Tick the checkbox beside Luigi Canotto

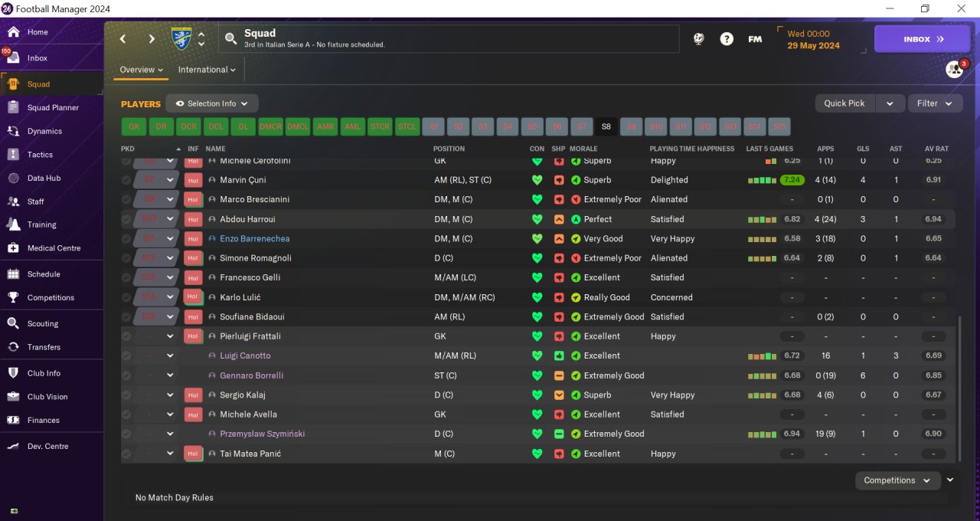tap(126, 356)
